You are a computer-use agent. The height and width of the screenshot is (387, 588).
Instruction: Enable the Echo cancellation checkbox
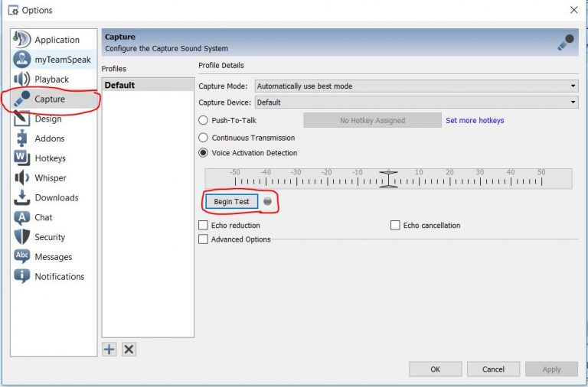click(396, 226)
